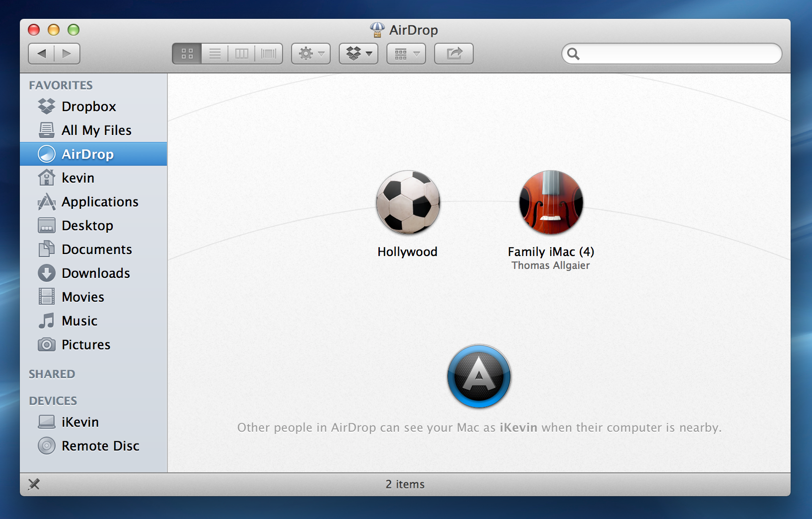812x519 pixels.
Task: Minimize the AirDrop window
Action: [54, 30]
